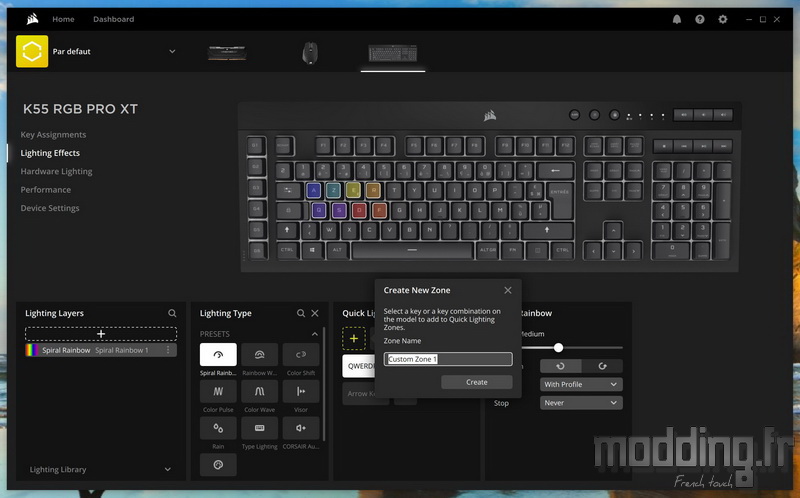Screen dimensions: 800x498
Task: Choose the Spiral Rainbow preset
Action: (218, 354)
